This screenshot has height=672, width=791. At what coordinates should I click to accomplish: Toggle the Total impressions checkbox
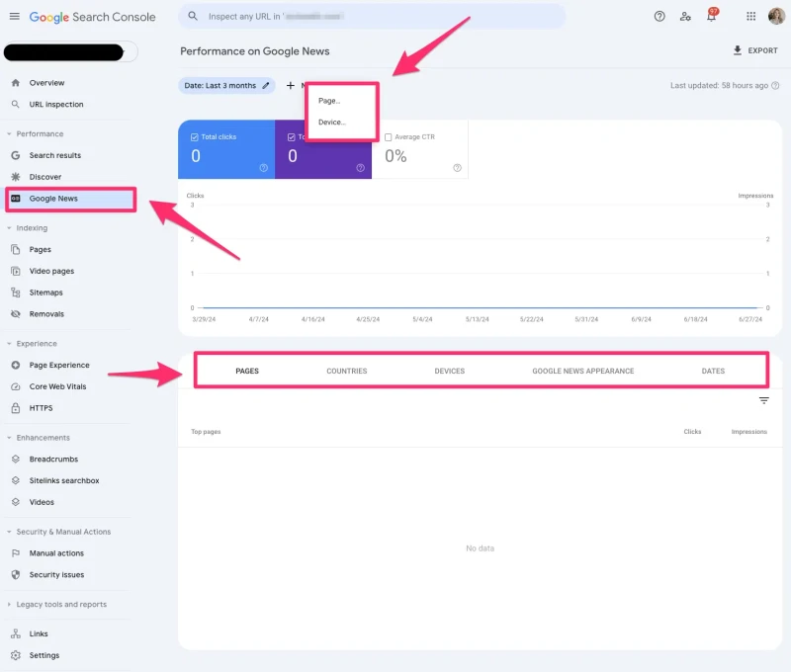click(291, 137)
